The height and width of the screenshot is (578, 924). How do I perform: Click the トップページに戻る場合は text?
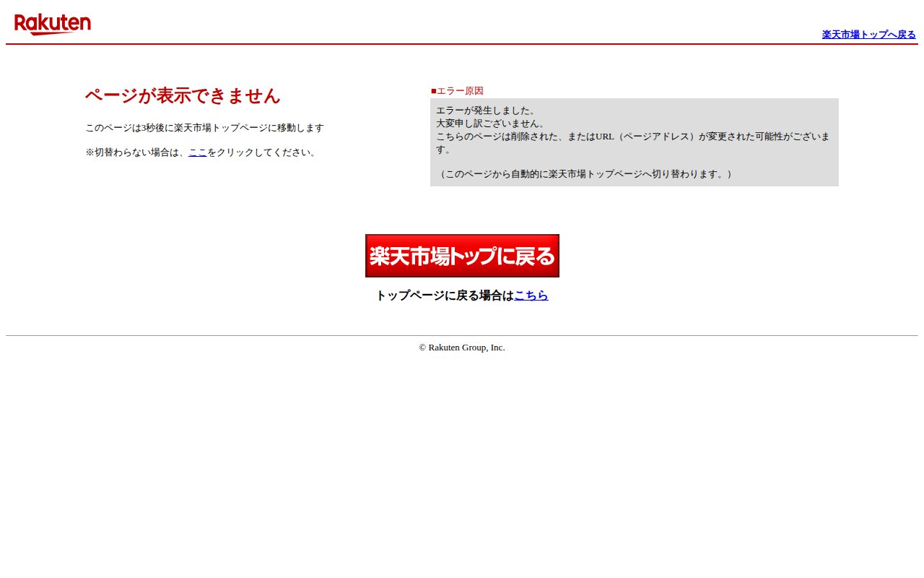[x=445, y=296]
